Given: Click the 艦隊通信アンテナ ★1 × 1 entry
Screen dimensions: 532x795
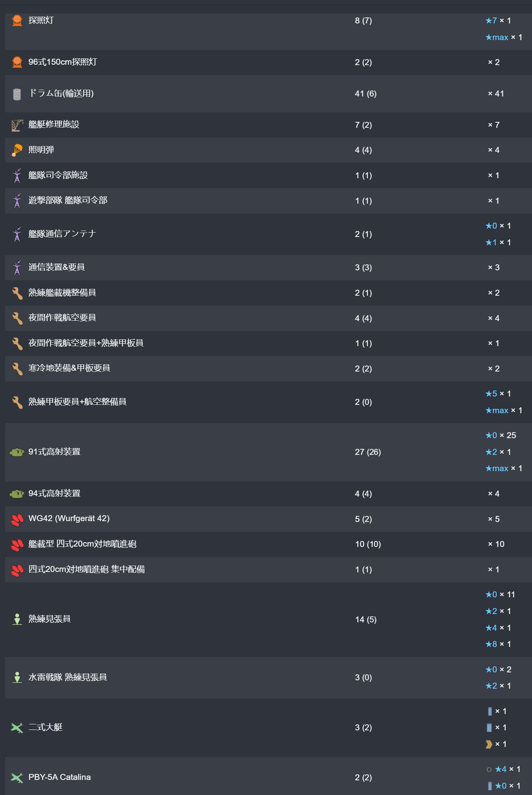Looking at the screenshot, I should (x=498, y=243).
